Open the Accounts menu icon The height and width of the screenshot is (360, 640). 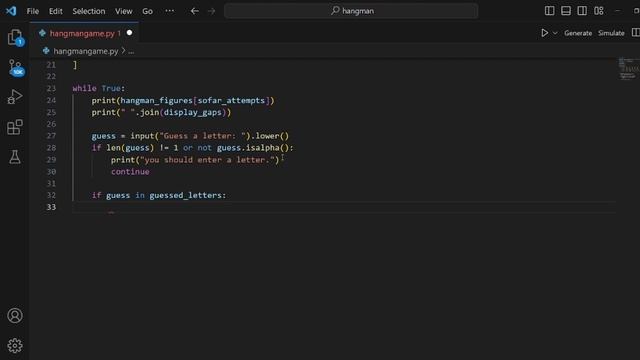[15, 316]
